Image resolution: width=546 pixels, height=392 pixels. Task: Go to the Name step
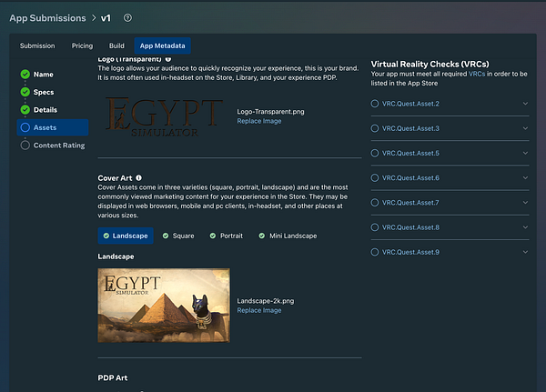pos(44,75)
